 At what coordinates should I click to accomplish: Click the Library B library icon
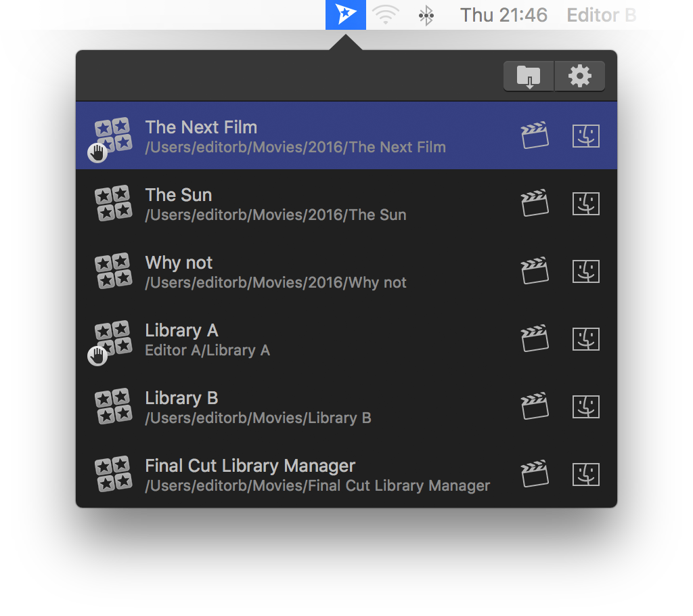pos(113,406)
